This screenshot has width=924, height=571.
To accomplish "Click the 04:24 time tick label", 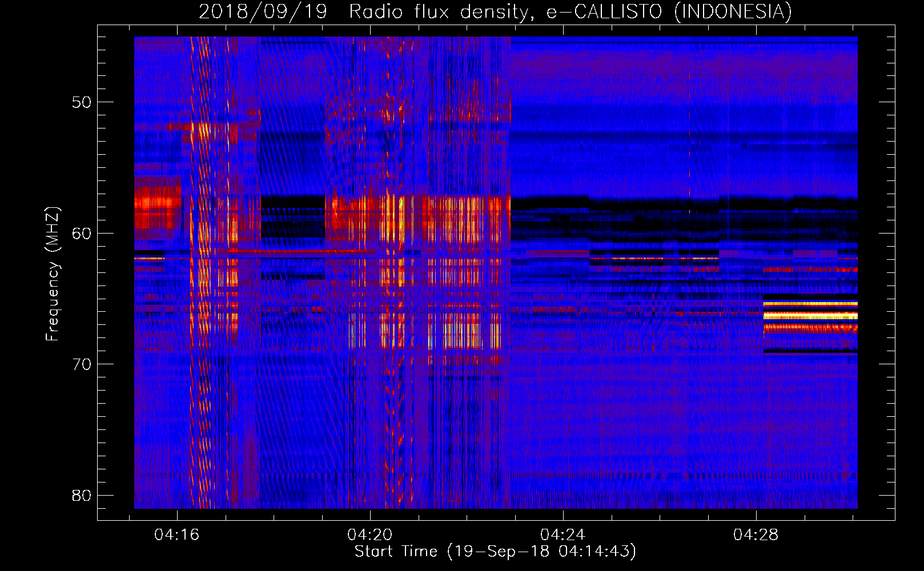I will [x=563, y=535].
